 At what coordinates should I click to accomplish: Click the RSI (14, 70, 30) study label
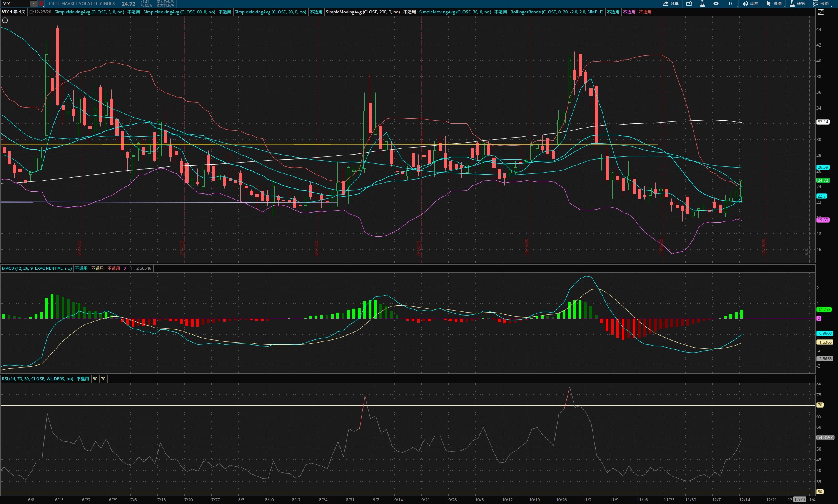[x=38, y=379]
